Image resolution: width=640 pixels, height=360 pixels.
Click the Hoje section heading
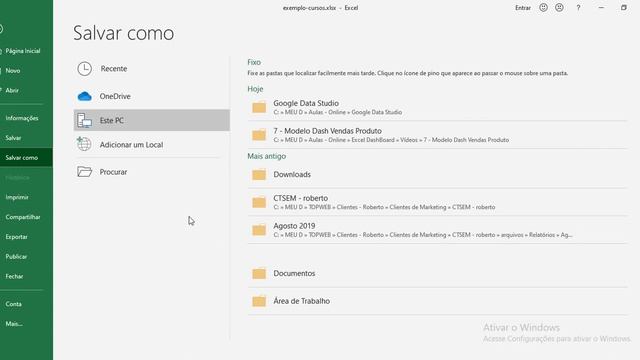tap(255, 89)
